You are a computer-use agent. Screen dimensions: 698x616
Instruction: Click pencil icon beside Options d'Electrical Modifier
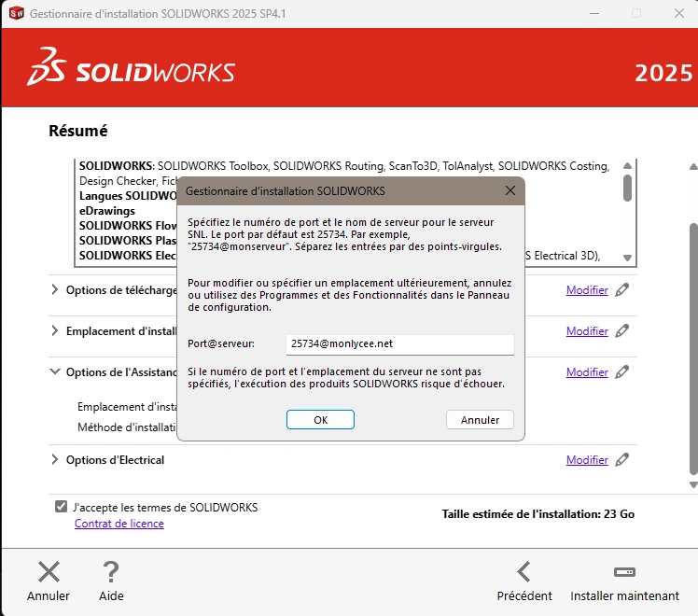[x=621, y=459]
